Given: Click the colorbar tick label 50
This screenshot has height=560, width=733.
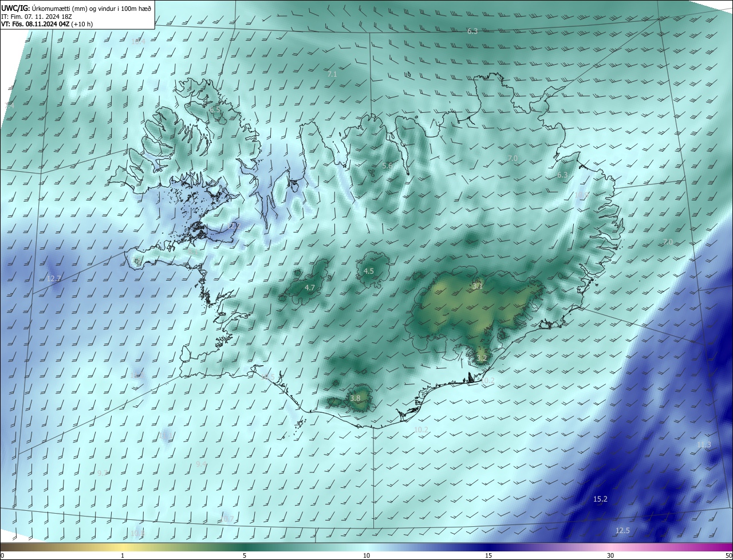Looking at the screenshot, I should coord(728,556).
